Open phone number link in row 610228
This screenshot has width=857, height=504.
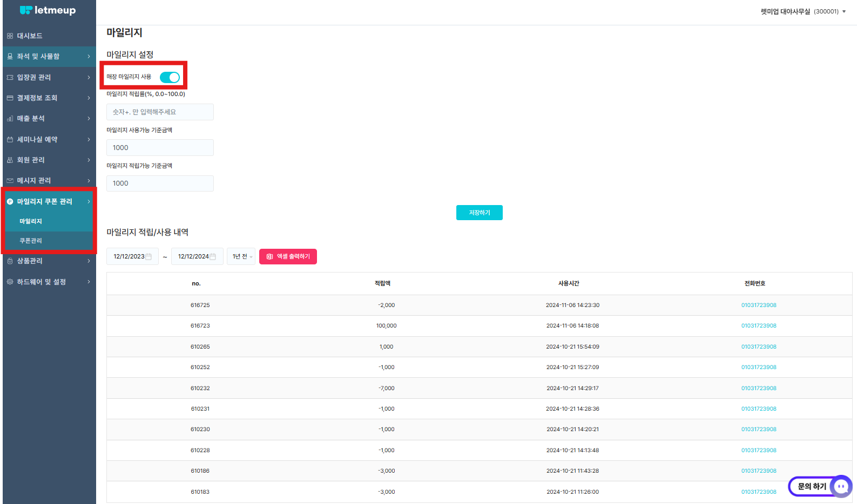click(759, 451)
